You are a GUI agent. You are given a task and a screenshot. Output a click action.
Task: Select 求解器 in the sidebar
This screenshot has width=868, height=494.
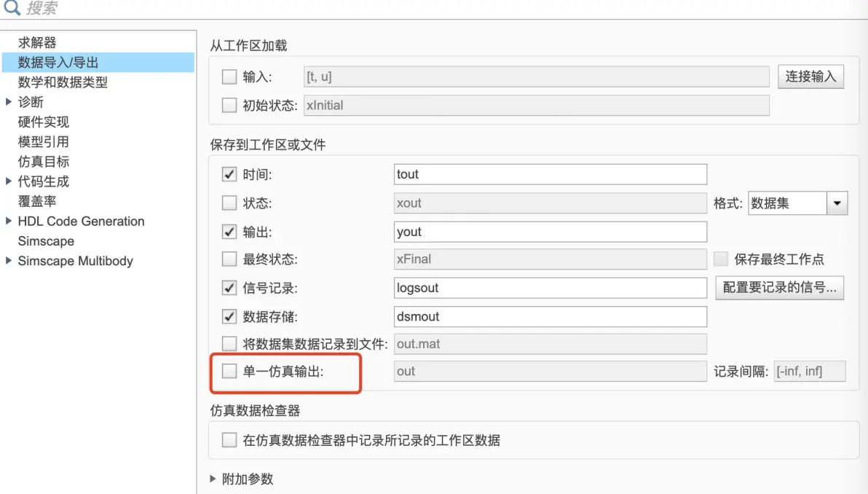point(37,42)
